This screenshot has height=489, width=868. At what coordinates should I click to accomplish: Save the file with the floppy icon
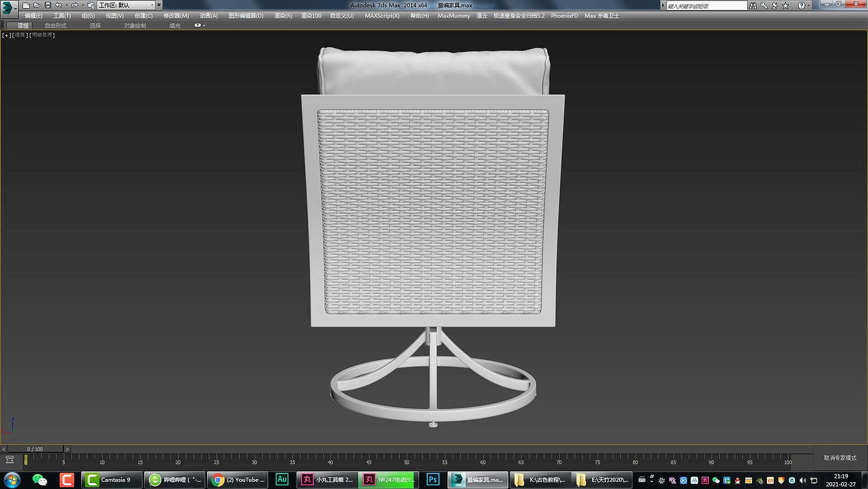(x=48, y=5)
